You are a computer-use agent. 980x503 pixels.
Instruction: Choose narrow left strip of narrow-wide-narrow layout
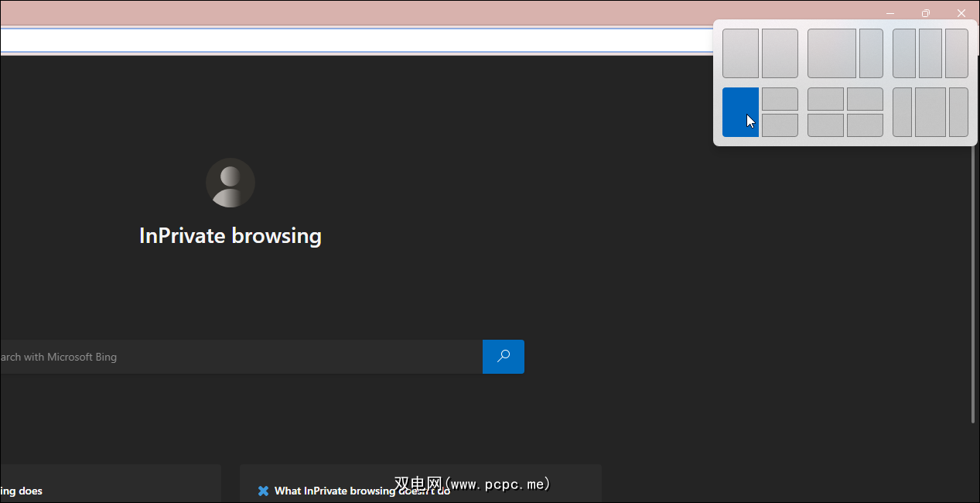pos(902,112)
